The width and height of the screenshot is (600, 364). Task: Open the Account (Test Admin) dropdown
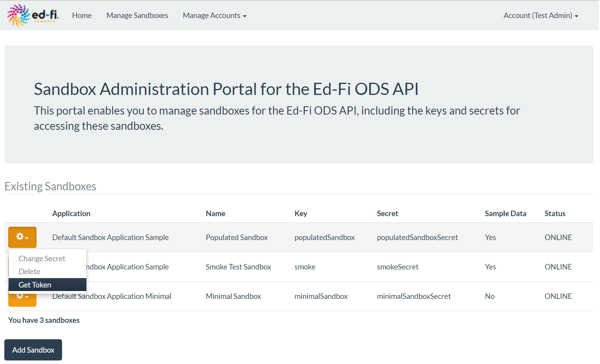(541, 15)
